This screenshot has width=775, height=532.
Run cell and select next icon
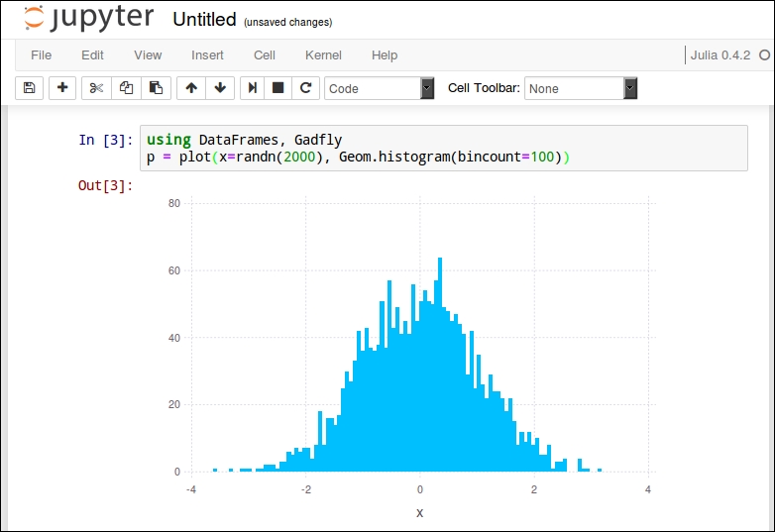coord(253,88)
